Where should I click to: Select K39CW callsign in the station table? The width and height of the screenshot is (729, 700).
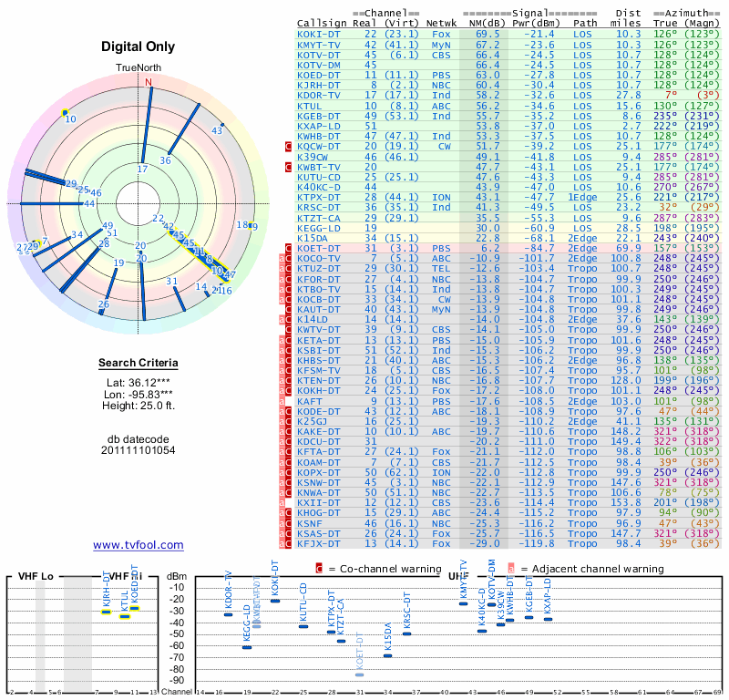[313, 157]
